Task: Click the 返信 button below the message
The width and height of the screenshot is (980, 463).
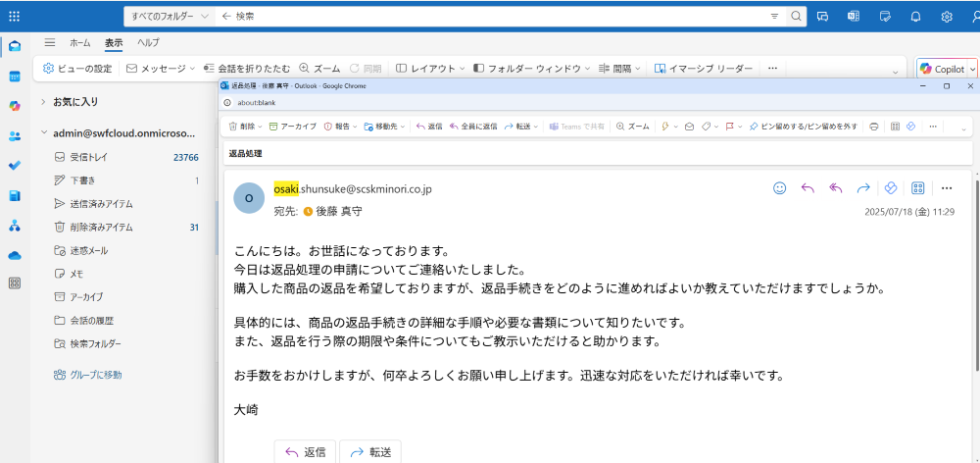Action: tap(305, 452)
